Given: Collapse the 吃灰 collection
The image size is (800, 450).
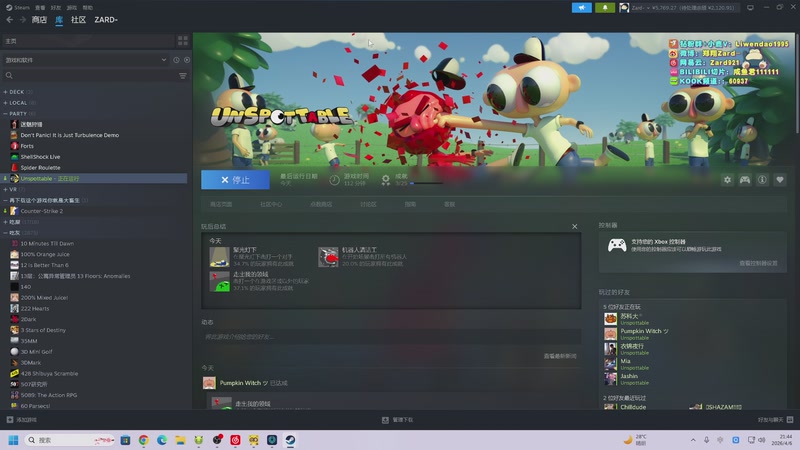Looking at the screenshot, I should click(20, 233).
